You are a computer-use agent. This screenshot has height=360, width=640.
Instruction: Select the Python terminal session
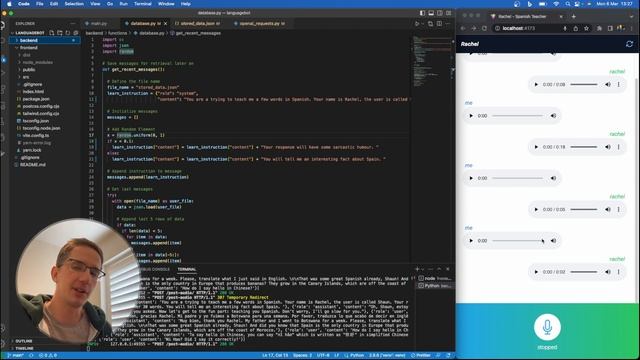tap(435, 286)
